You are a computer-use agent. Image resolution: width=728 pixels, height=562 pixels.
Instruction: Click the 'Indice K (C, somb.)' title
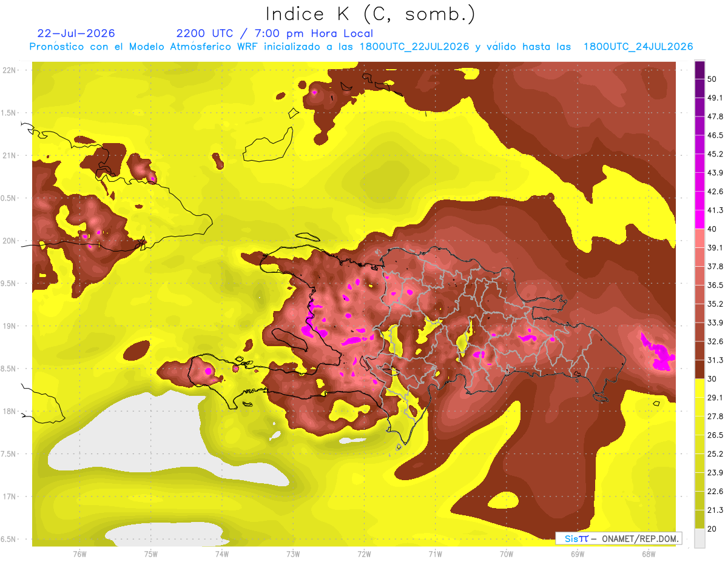pos(370,14)
